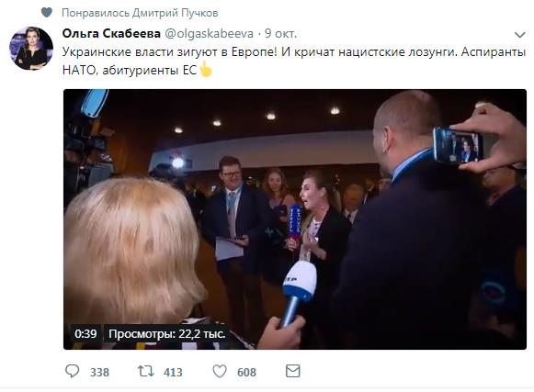
Task: Play the embedded tweet video
Action: tap(295, 219)
